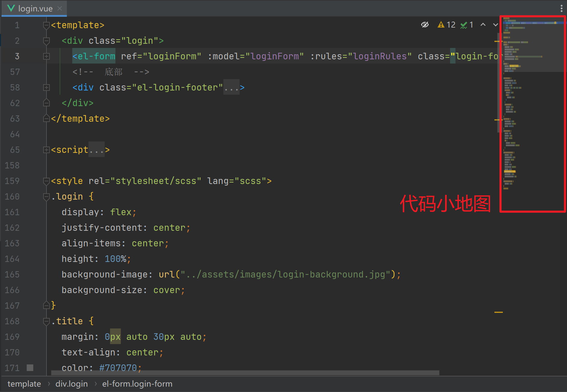Open the editor tab options kebab menu
This screenshot has width=567, height=392.
[x=561, y=8]
